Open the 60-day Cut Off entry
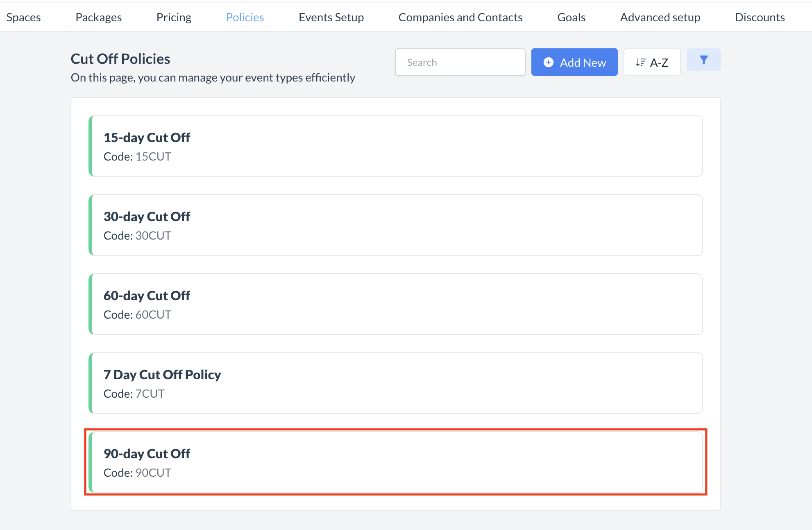This screenshot has width=812, height=530. [395, 304]
